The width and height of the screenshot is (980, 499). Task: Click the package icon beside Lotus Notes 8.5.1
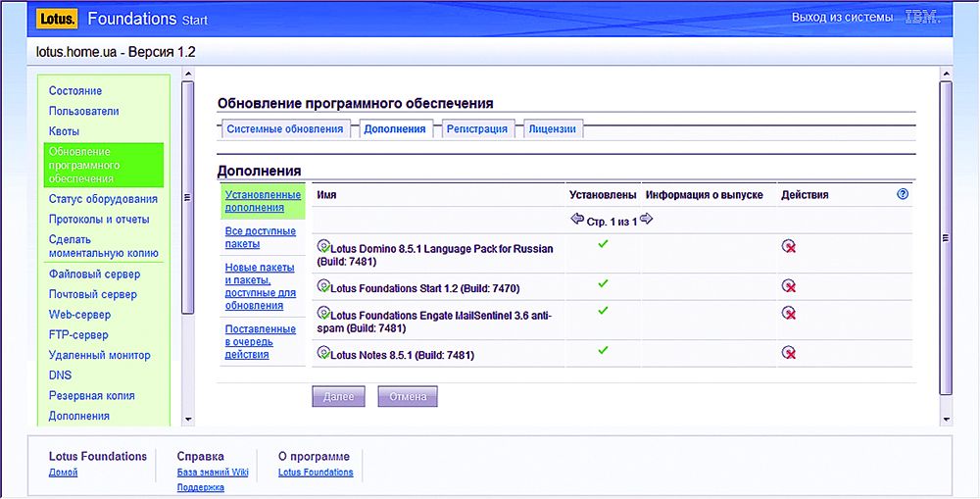click(323, 352)
